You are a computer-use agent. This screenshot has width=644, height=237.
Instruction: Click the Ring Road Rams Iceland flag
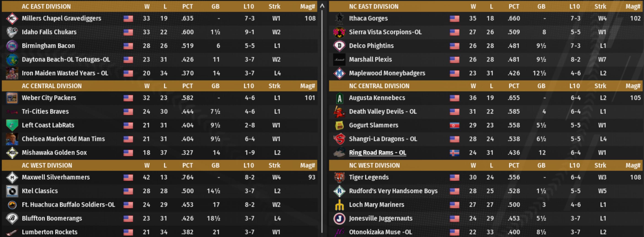[454, 153]
